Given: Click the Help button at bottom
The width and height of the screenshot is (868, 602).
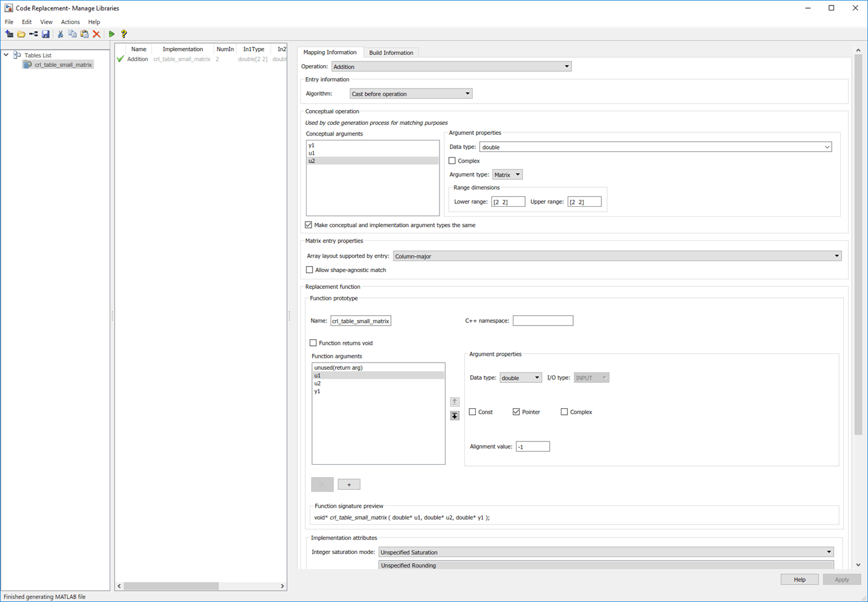Looking at the screenshot, I should tap(800, 579).
